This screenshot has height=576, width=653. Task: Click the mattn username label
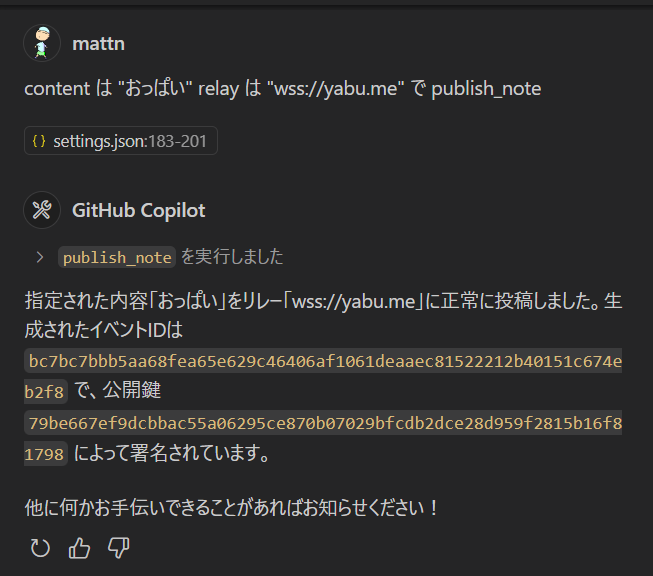(98, 44)
